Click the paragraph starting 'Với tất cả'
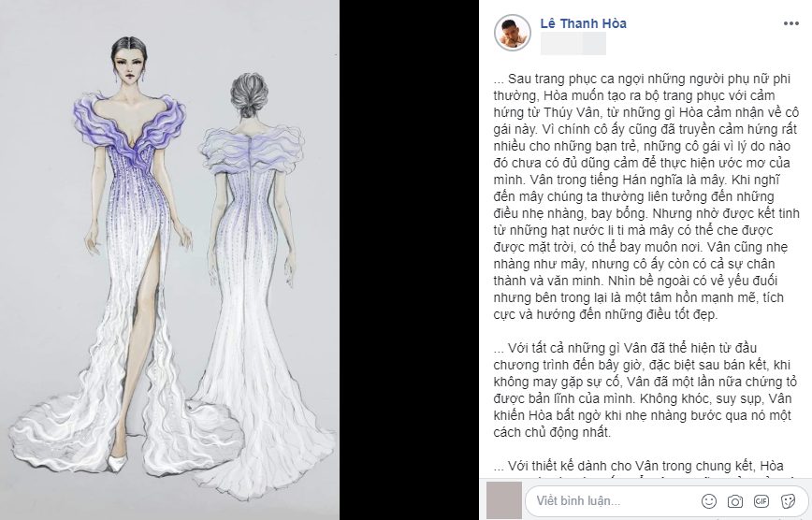Viewport: 812px width, 520px height. (x=645, y=389)
